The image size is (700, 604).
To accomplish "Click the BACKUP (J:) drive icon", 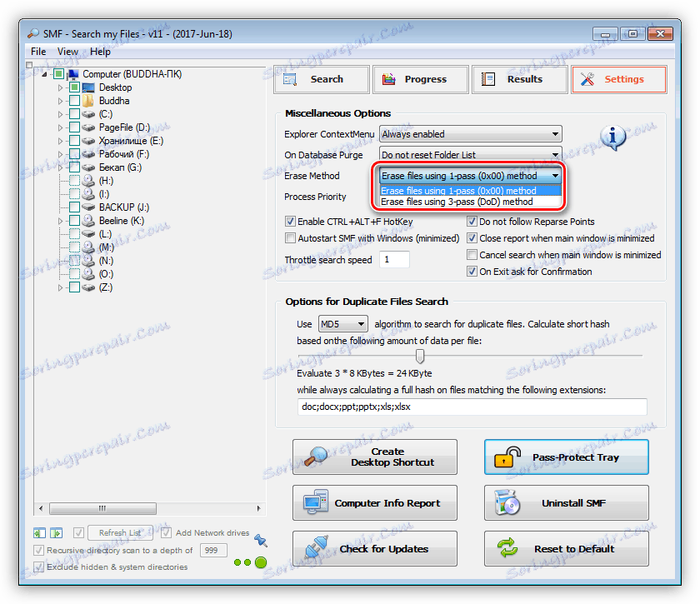I will (88, 207).
